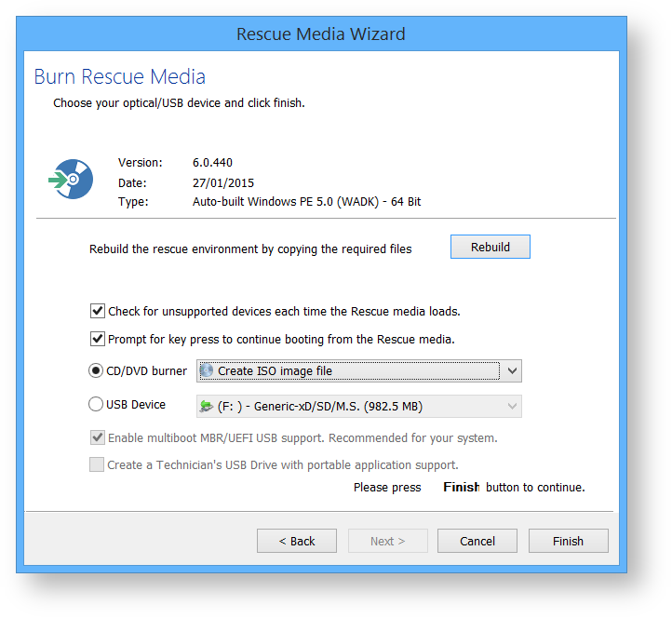
Task: Toggle Check for unsupported devices checkbox
Action: click(98, 311)
